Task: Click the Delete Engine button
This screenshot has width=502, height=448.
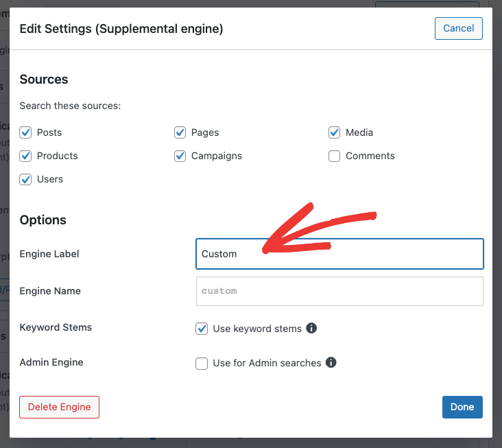Action: pyautogui.click(x=60, y=407)
